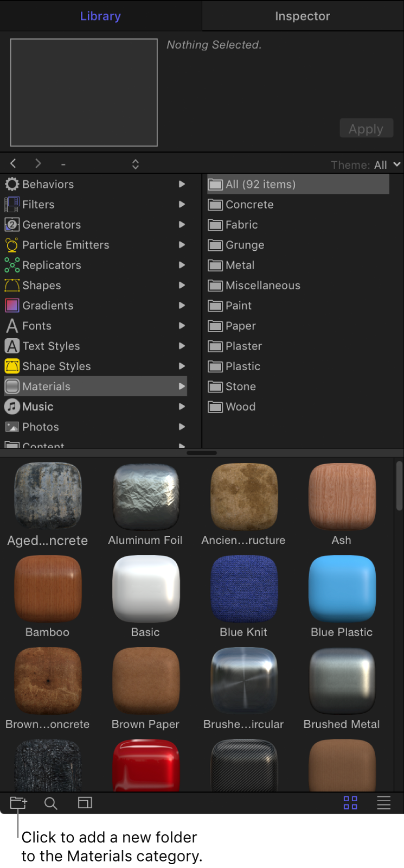
Task: Click the Text Styles icon
Action: point(12,346)
